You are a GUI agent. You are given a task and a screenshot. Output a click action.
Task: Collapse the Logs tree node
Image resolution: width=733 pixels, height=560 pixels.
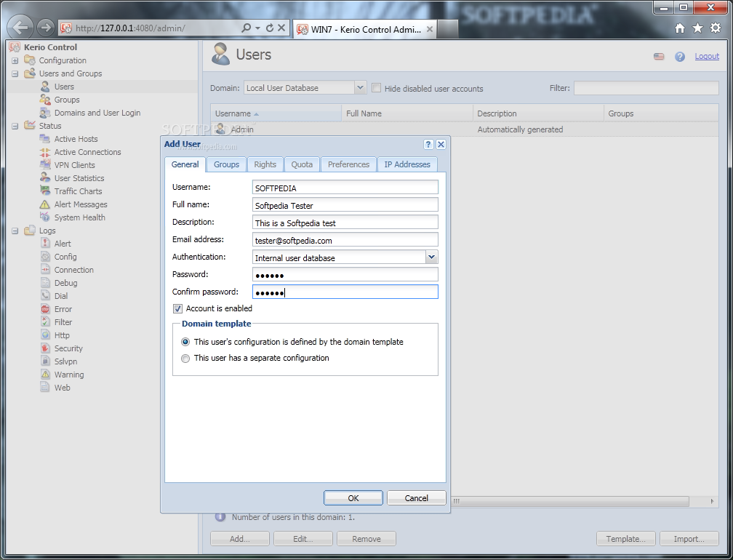click(x=15, y=231)
